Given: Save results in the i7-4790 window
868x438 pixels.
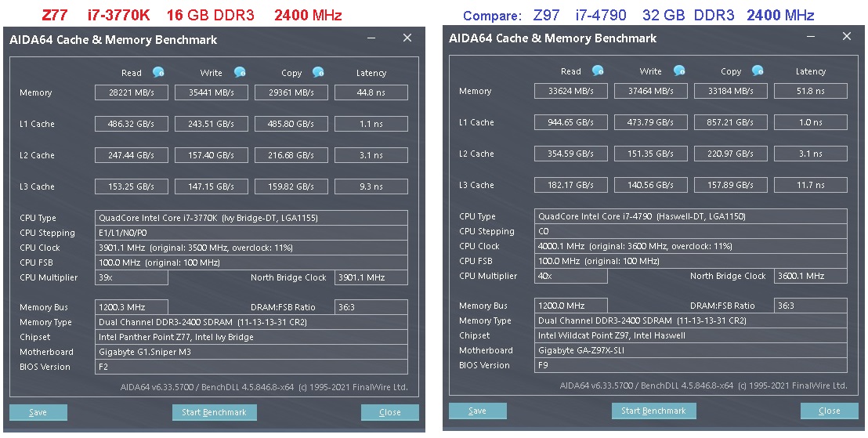Looking at the screenshot, I should click(x=478, y=411).
